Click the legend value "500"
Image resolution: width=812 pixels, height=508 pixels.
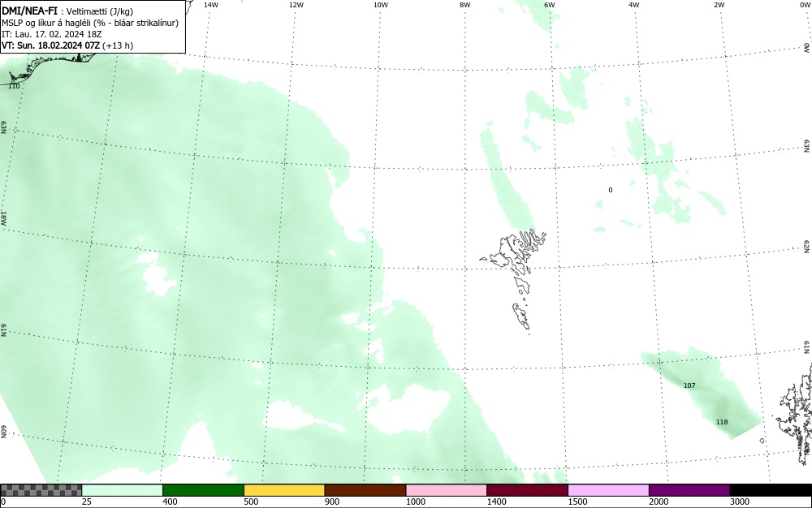pos(251,502)
